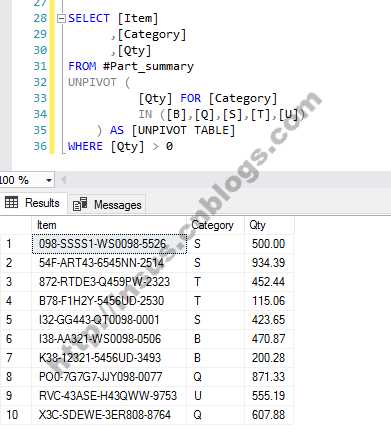Click Category cell T in row 3
Image resolution: width=391 pixels, height=434 pixels.
click(x=215, y=282)
